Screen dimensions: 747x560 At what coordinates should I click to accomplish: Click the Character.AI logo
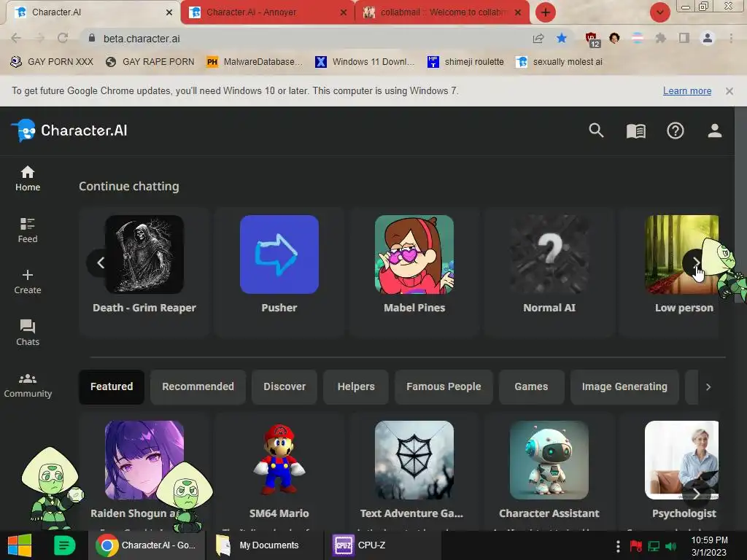69,131
